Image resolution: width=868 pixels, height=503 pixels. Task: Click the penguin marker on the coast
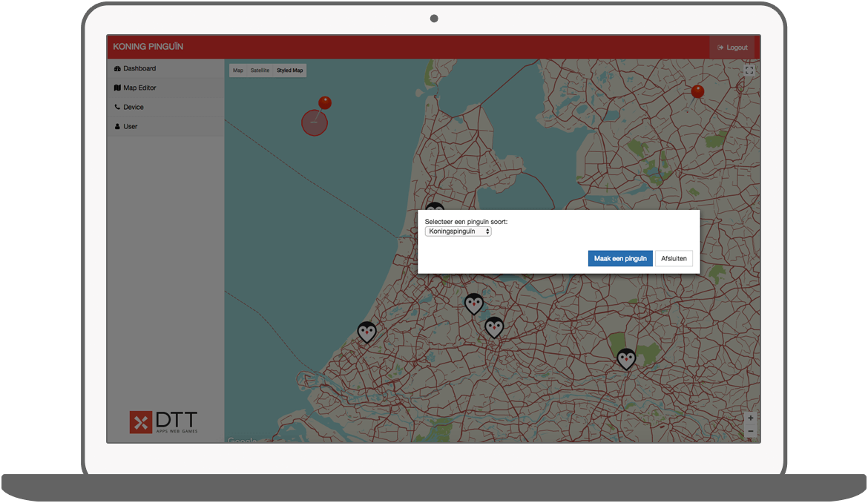coord(366,332)
